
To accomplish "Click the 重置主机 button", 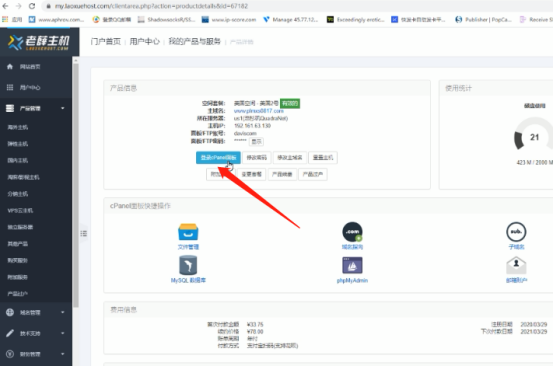I will point(323,158).
